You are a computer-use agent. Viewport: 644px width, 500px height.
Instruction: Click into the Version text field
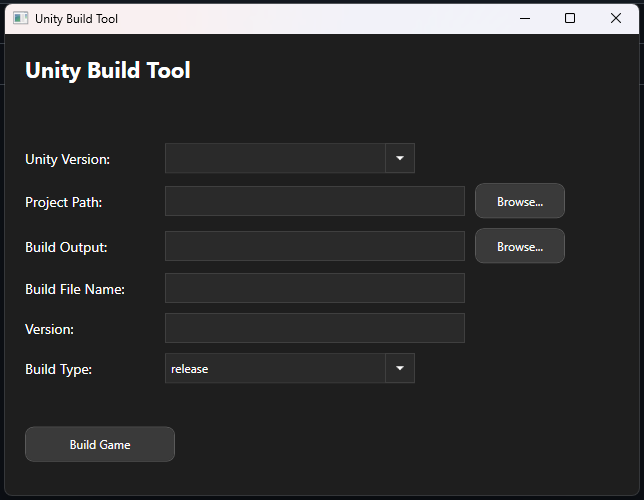point(315,328)
